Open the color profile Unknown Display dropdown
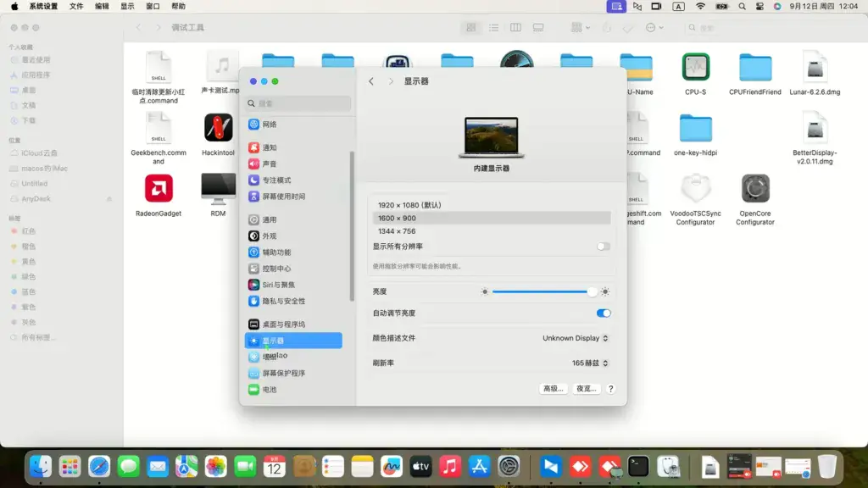Screen dimensions: 868x488 click(576, 338)
